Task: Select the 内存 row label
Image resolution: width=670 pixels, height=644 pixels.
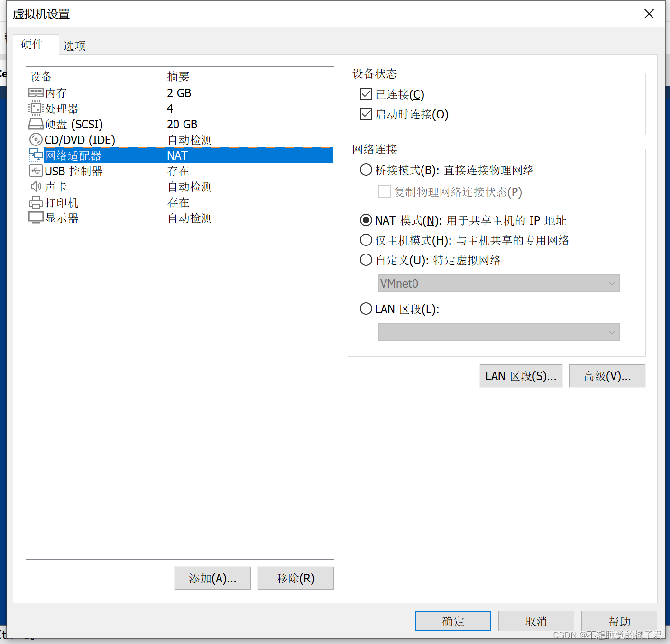Action: coord(56,93)
